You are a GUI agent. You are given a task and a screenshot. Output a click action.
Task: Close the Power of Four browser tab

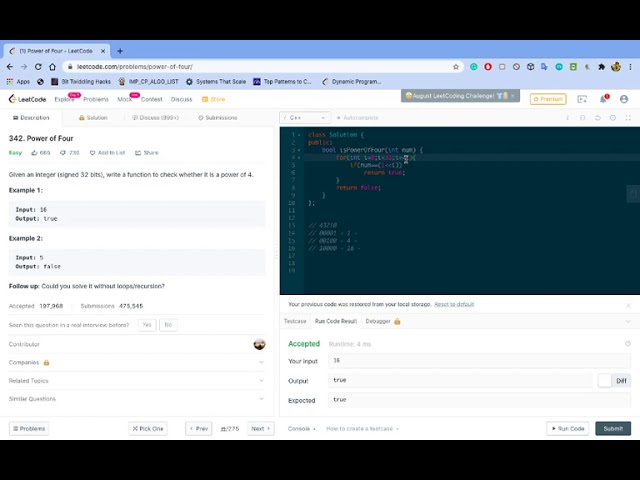point(103,51)
